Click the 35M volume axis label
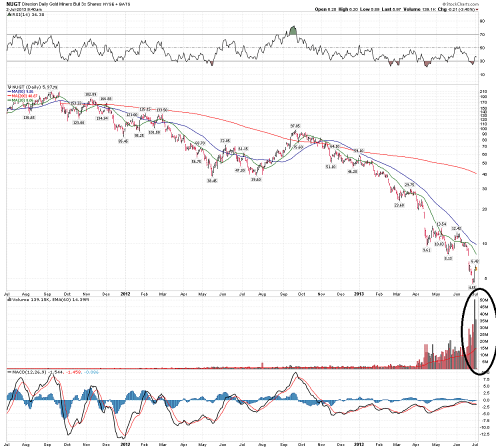The height and width of the screenshot is (448, 496). point(484,321)
